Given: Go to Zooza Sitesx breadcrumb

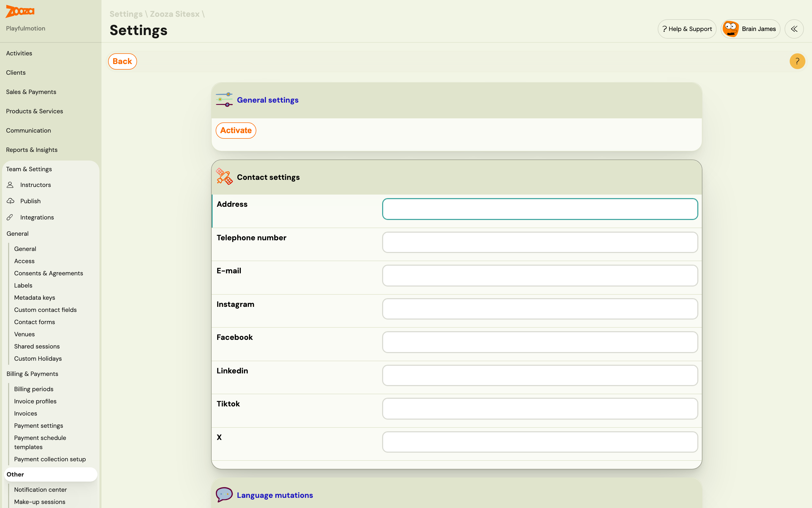Looking at the screenshot, I should [175, 14].
